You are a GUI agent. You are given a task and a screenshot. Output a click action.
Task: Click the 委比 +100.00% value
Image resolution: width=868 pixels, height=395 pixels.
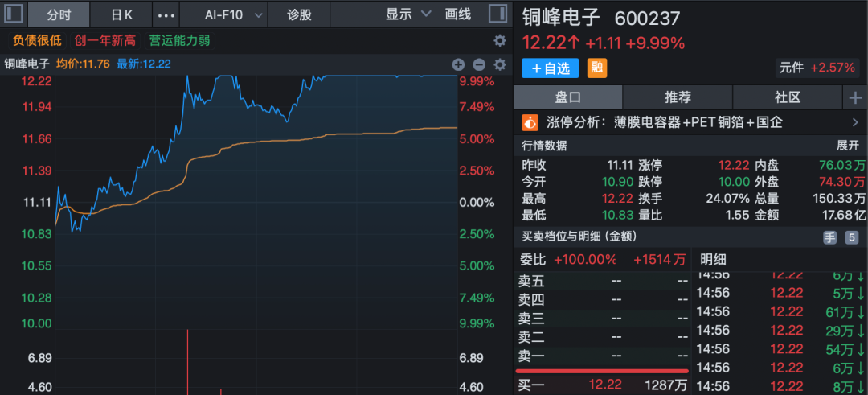[584, 259]
